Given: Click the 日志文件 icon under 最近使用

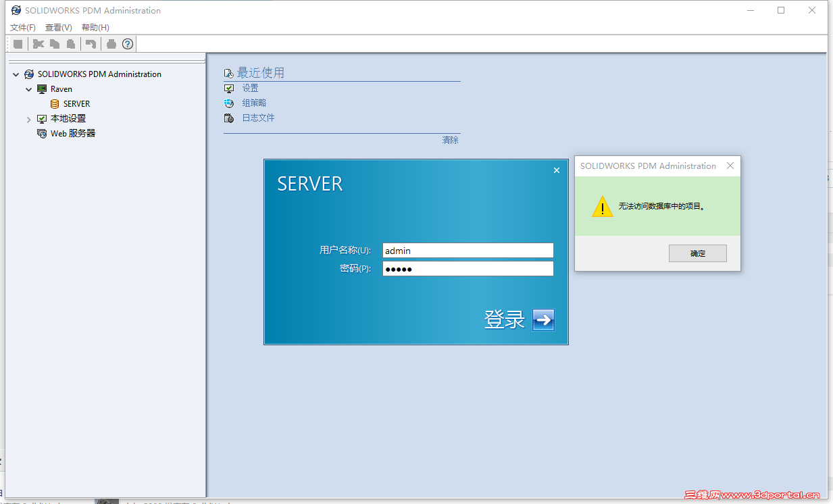Looking at the screenshot, I should (x=229, y=118).
